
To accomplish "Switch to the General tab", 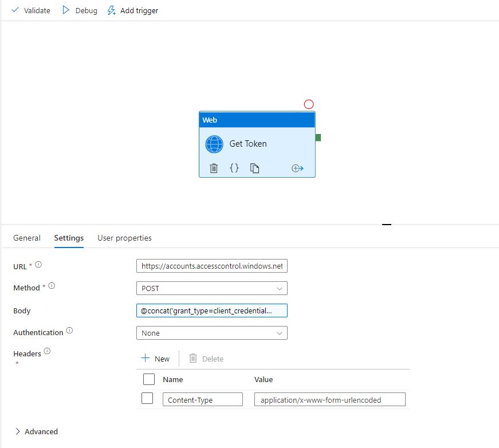I will pos(27,238).
